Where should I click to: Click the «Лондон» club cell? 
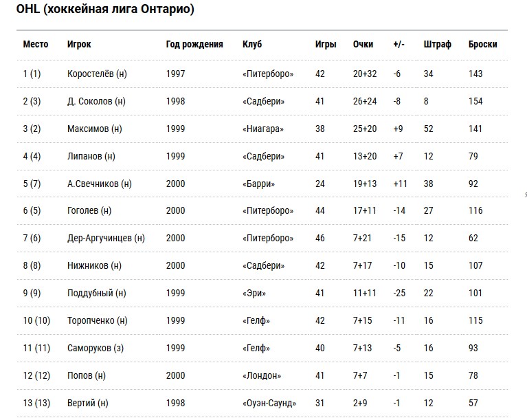[262, 375]
